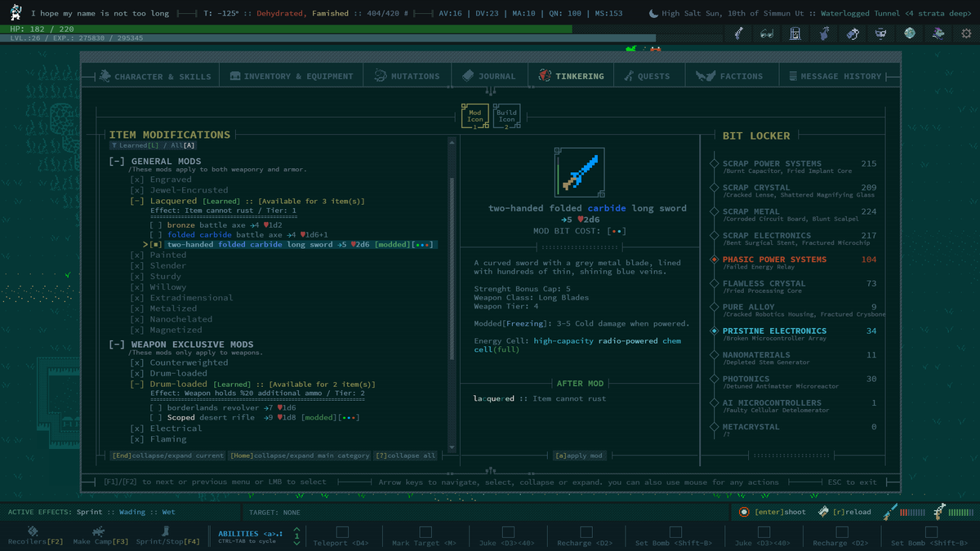Select the Build Icon mode button
Screen dimensions: 980x551
click(x=506, y=116)
